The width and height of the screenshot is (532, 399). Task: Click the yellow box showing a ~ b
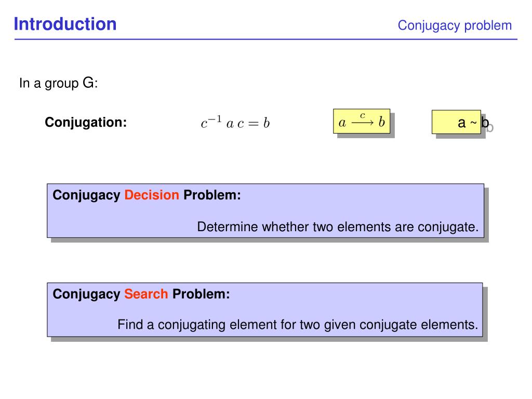pos(456,122)
